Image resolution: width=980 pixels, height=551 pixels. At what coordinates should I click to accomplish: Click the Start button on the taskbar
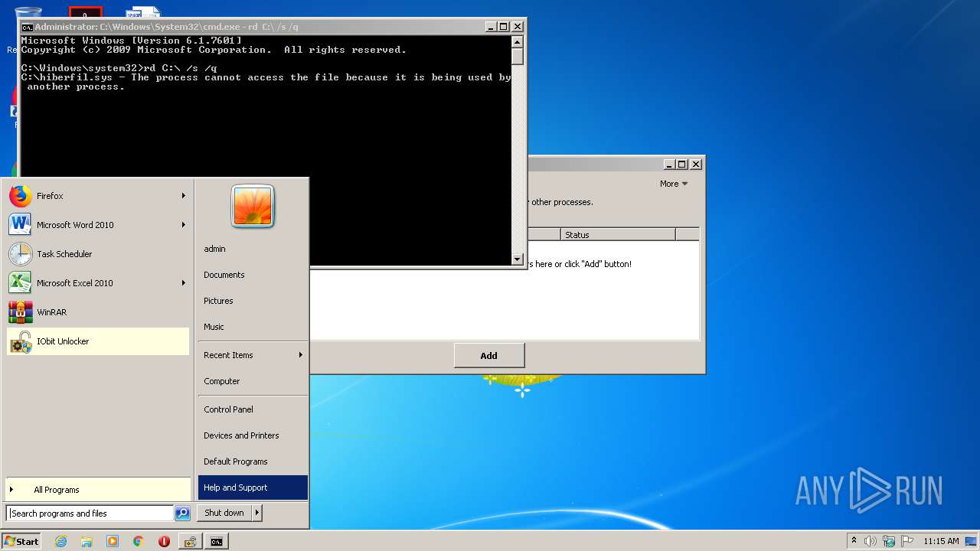(x=21, y=541)
